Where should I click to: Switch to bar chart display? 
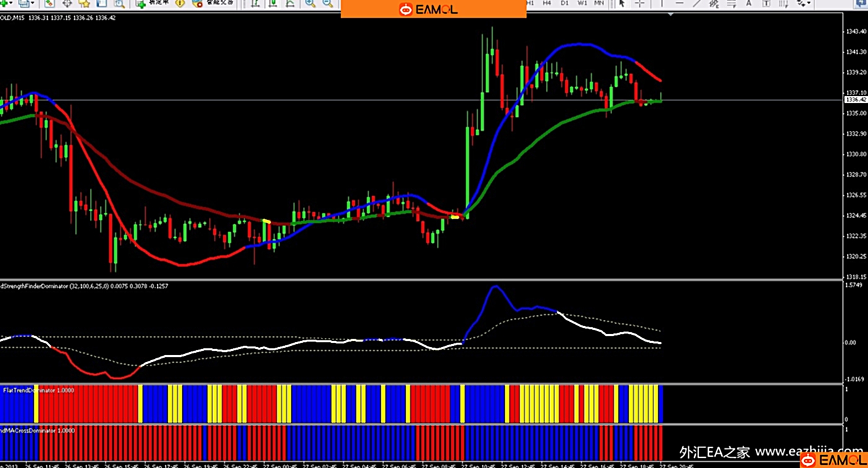(x=255, y=3)
